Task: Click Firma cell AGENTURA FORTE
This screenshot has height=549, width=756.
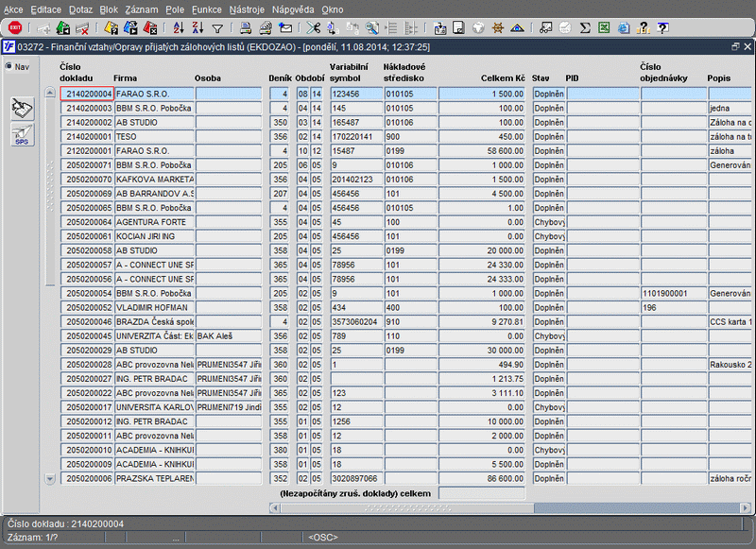Action: pyautogui.click(x=154, y=222)
